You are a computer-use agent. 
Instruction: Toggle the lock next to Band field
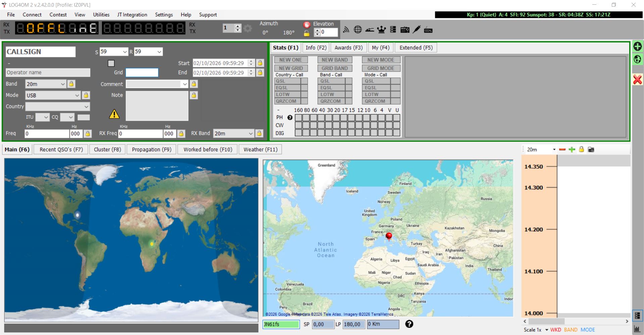pyautogui.click(x=71, y=84)
